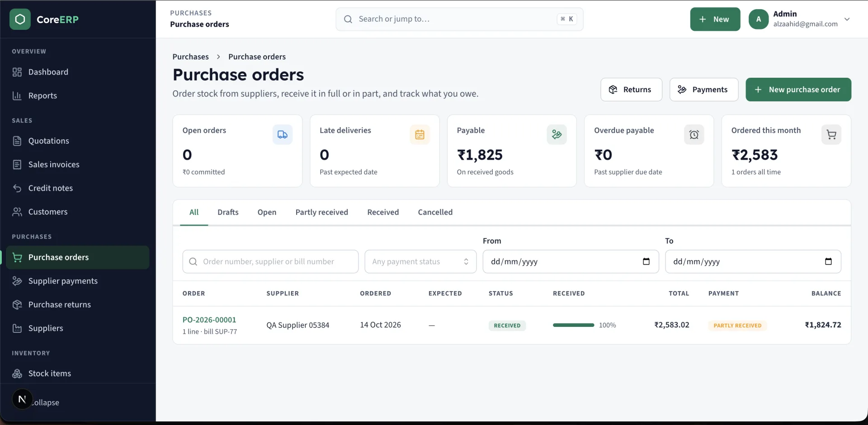Focus the Search or jump to field

pos(459,19)
